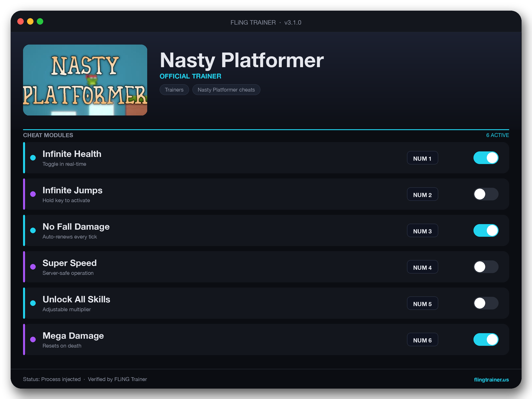The height and width of the screenshot is (399, 532).
Task: Open the Nasty Platformer cheats tag
Action: click(226, 90)
